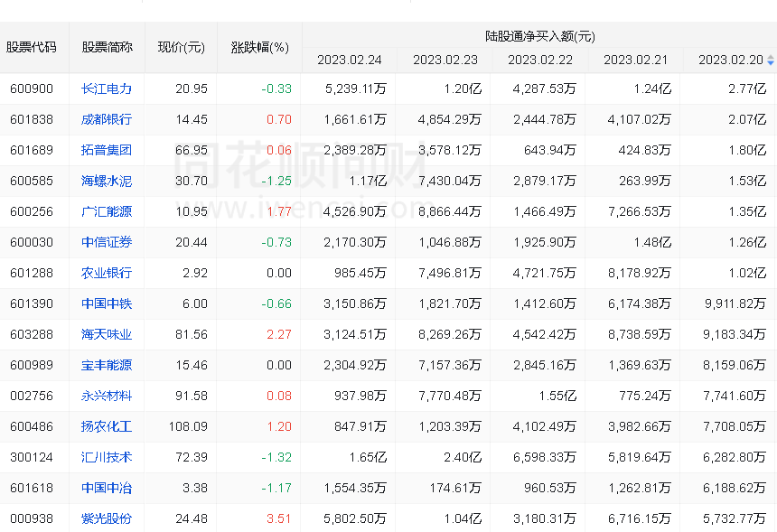Image resolution: width=777 pixels, height=532 pixels.
Task: Open stock link 紫光股份
Action: (107, 518)
